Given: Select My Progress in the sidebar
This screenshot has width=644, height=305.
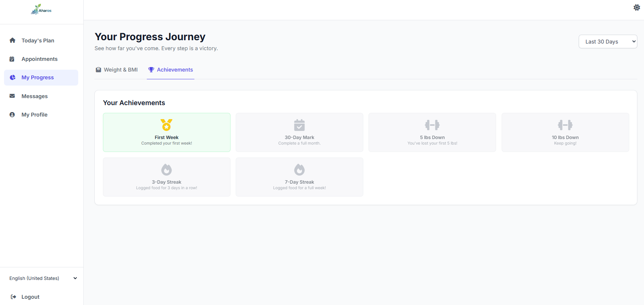Looking at the screenshot, I should 41,77.
